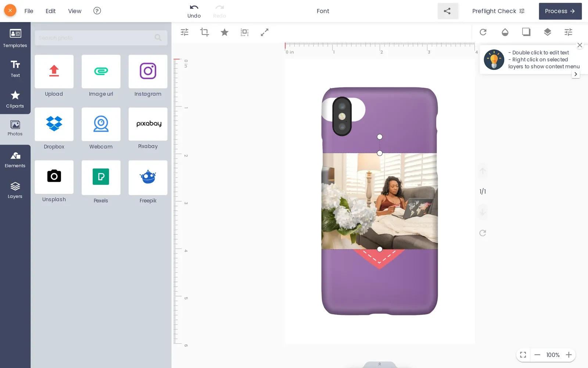Choose Pexels photo source
This screenshot has width=588, height=368.
pyautogui.click(x=101, y=181)
